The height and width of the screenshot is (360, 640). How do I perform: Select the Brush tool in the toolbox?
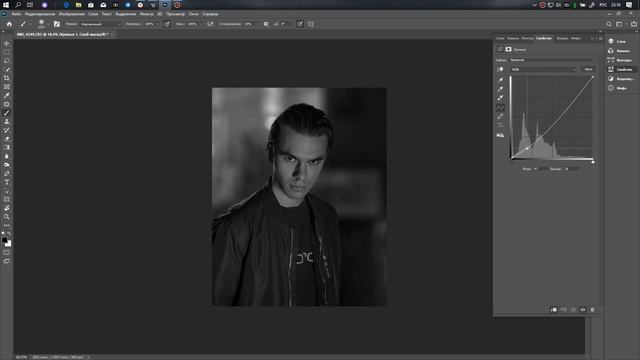coord(7,113)
